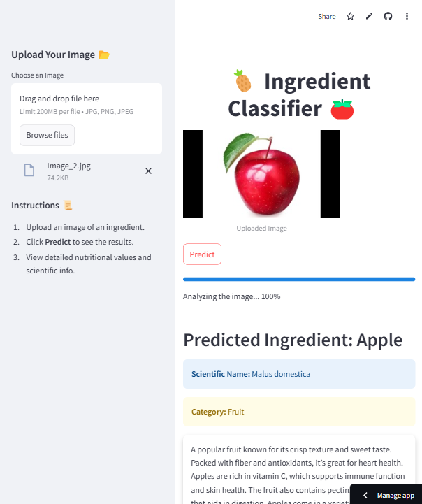The width and height of the screenshot is (422, 504).
Task: Click the uploaded apple image
Action: point(261,174)
